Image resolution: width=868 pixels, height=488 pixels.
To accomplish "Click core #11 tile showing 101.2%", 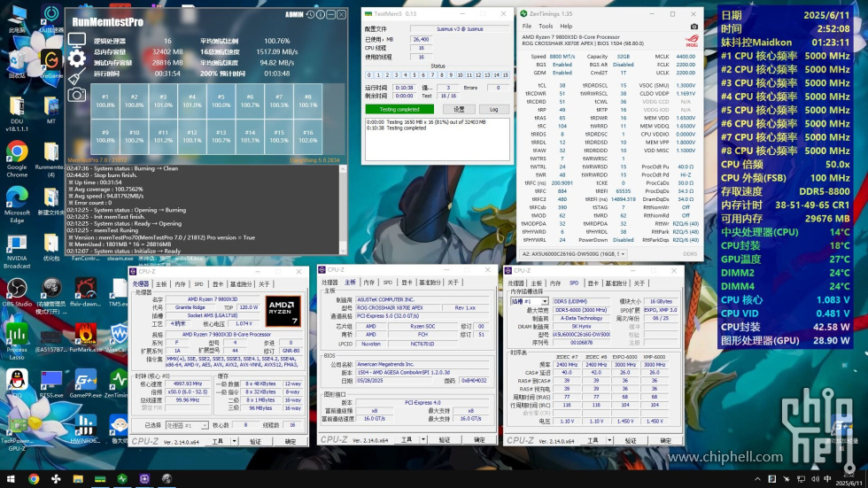I will [163, 136].
